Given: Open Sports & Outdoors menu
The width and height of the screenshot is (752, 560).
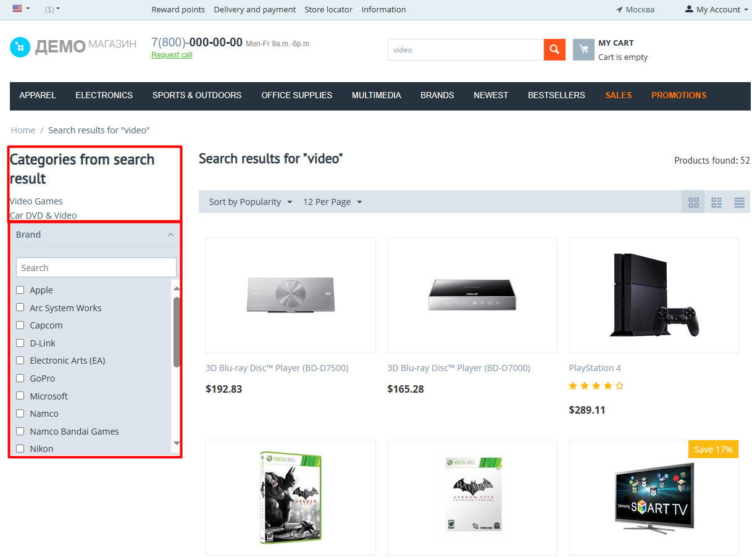Looking at the screenshot, I should [x=197, y=95].
